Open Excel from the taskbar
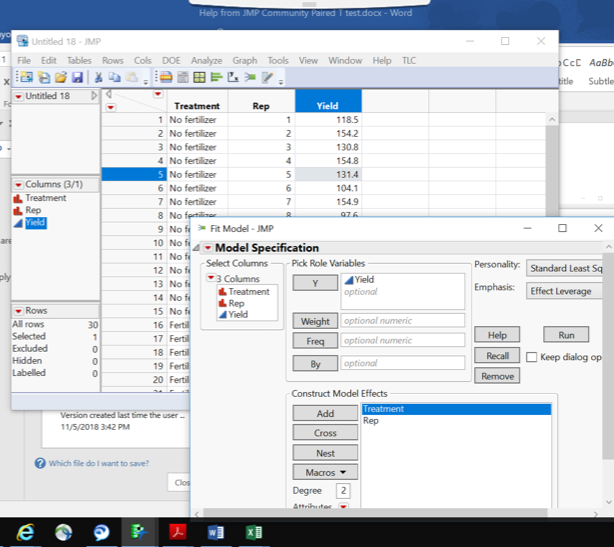The height and width of the screenshot is (547, 614). click(254, 532)
